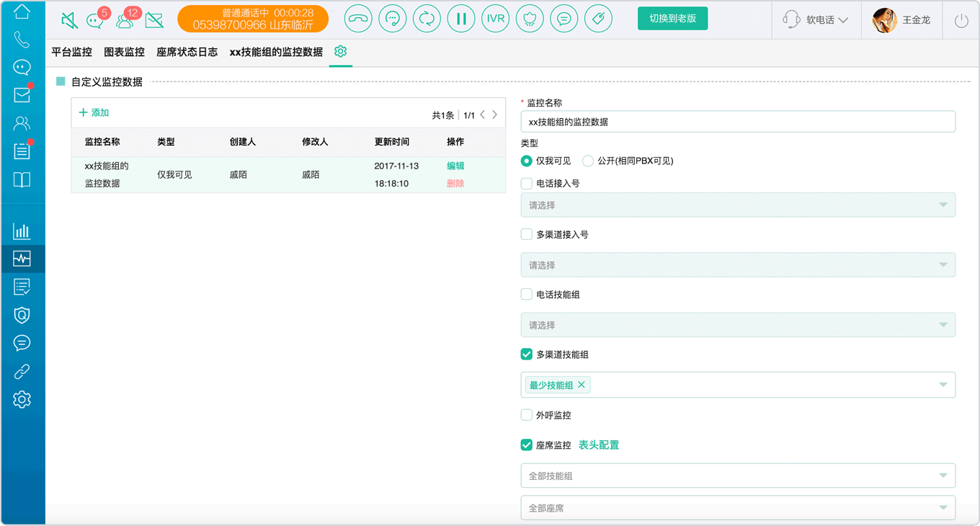
Task: Enable the 电话技能组 checkbox
Action: pos(527,295)
